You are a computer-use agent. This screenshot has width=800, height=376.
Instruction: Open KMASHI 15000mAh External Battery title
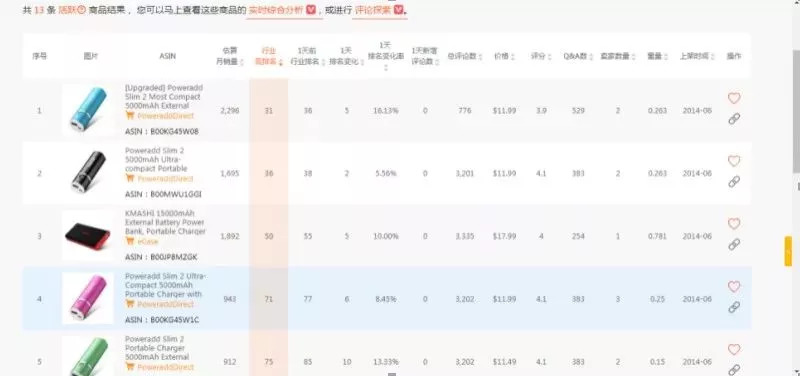165,222
